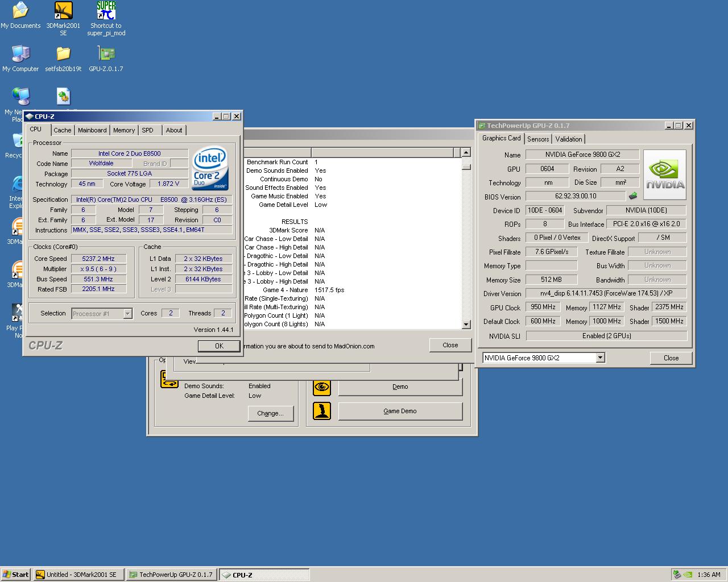The height and width of the screenshot is (582, 728).
Task: Open the Validation tab in GPU-Z
Action: click(x=569, y=139)
